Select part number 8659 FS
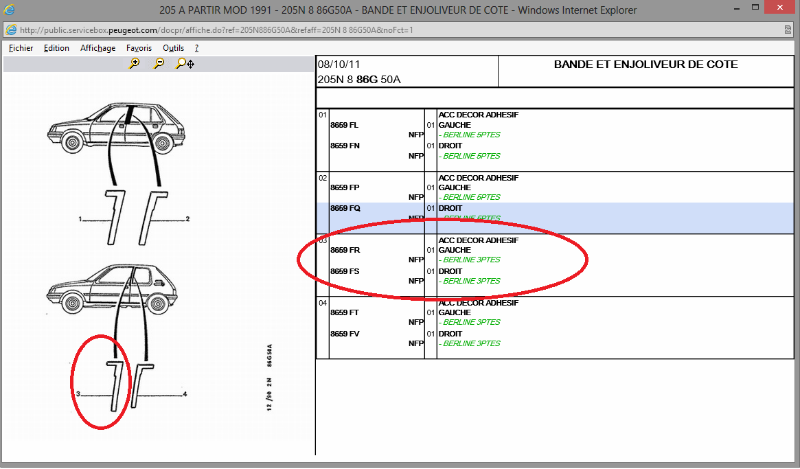Screen dimensions: 800x469 (x=345, y=271)
